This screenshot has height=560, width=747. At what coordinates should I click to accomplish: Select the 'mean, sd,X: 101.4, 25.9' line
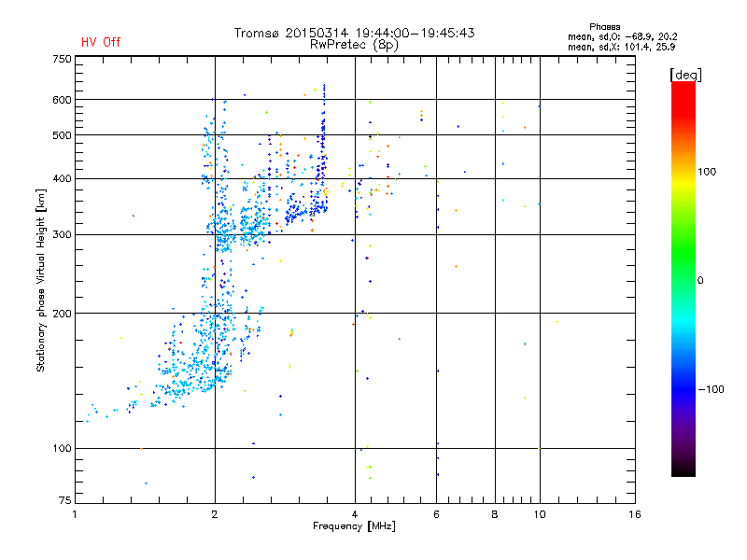click(621, 48)
